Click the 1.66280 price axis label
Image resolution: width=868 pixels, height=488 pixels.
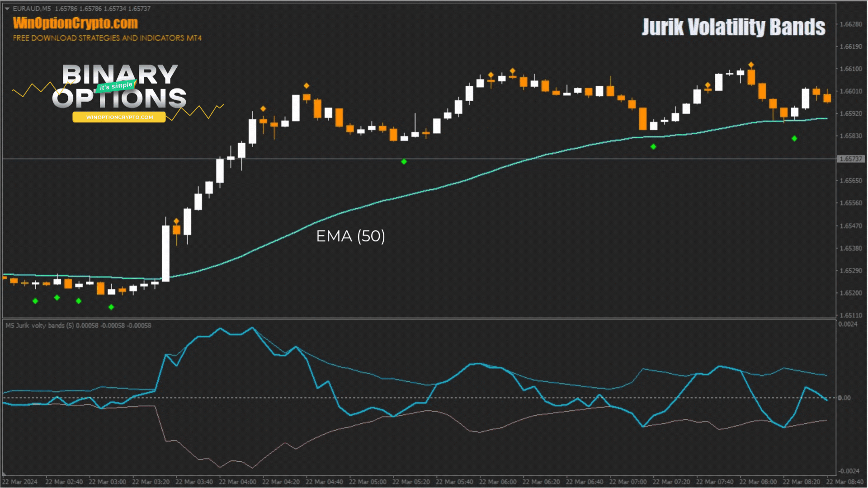coord(850,24)
